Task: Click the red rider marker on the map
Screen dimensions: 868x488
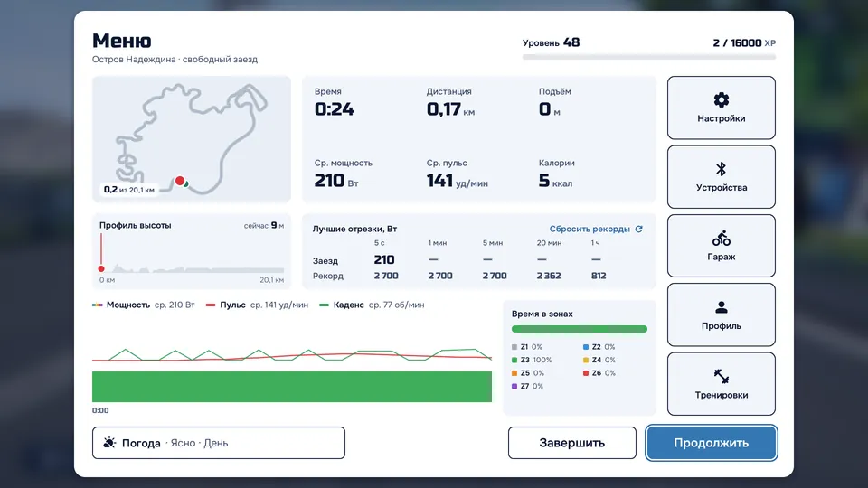Action: tap(180, 181)
